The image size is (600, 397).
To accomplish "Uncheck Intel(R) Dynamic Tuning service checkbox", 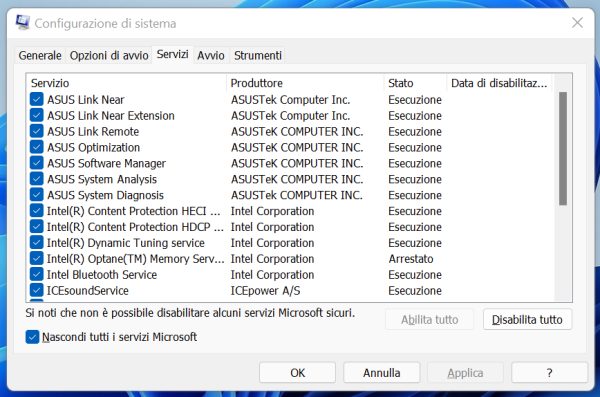I will coord(36,242).
